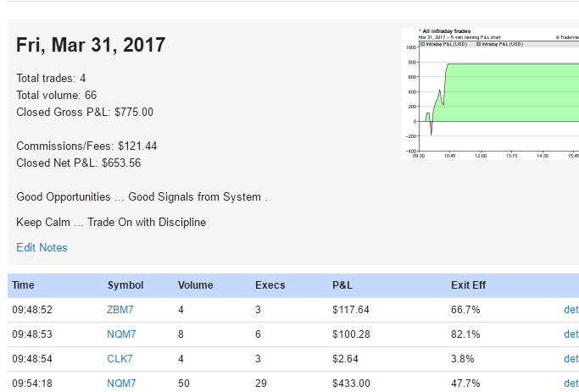Screen dimensions: 579x392
Task: Click the 09:54:18 time cell
Action: (x=32, y=384)
